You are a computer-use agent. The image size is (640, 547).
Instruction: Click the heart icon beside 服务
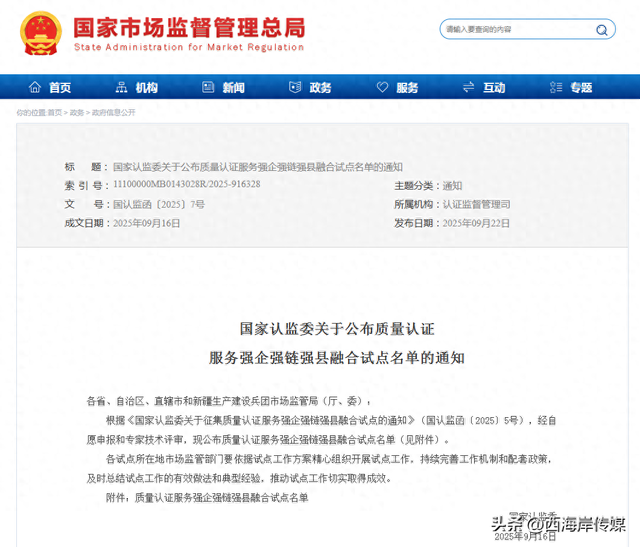point(382,87)
